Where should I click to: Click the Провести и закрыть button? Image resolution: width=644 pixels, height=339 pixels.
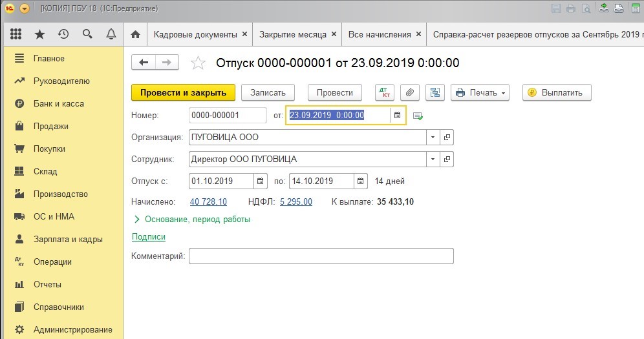pos(183,92)
